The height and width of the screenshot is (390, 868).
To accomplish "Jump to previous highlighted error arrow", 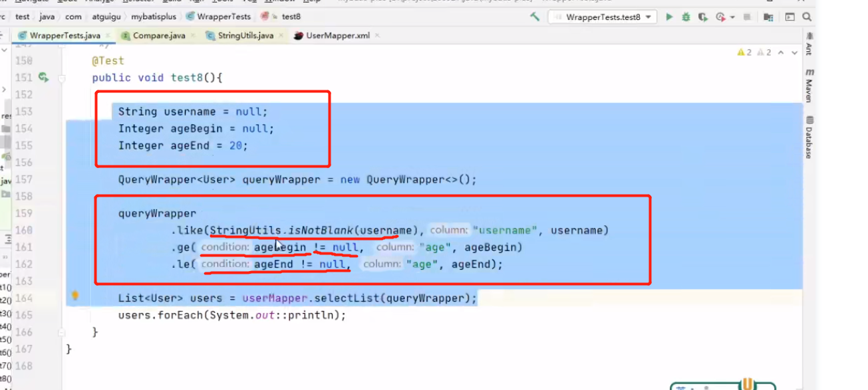I will [781, 52].
